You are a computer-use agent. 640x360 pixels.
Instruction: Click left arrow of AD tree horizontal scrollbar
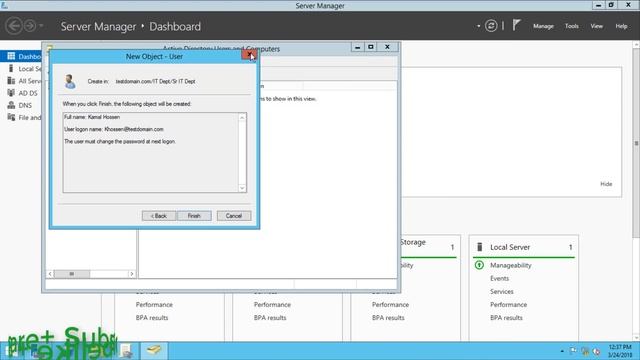50,274
